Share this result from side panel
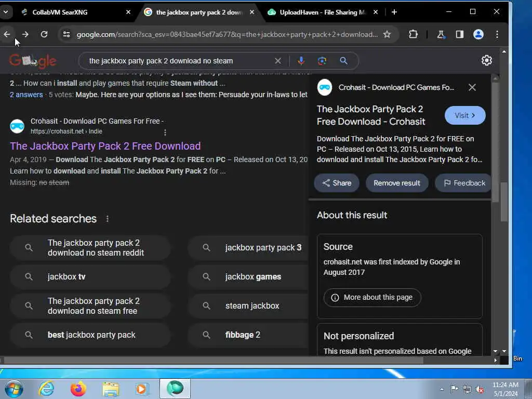 tap(337, 183)
